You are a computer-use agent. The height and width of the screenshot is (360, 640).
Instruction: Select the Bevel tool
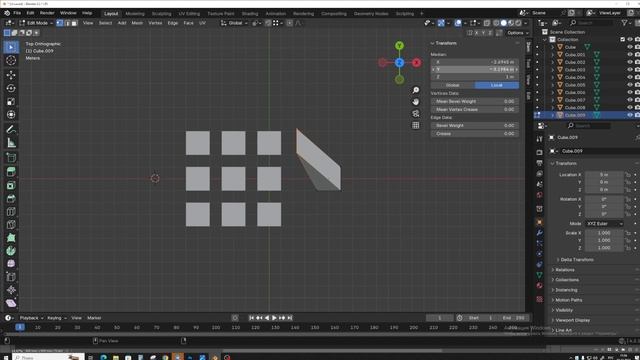[x=11, y=198]
